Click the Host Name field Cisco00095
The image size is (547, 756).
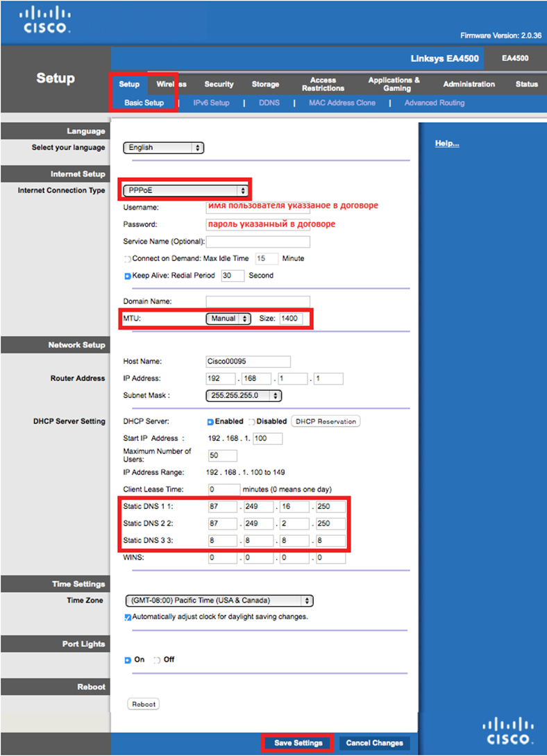click(x=249, y=362)
